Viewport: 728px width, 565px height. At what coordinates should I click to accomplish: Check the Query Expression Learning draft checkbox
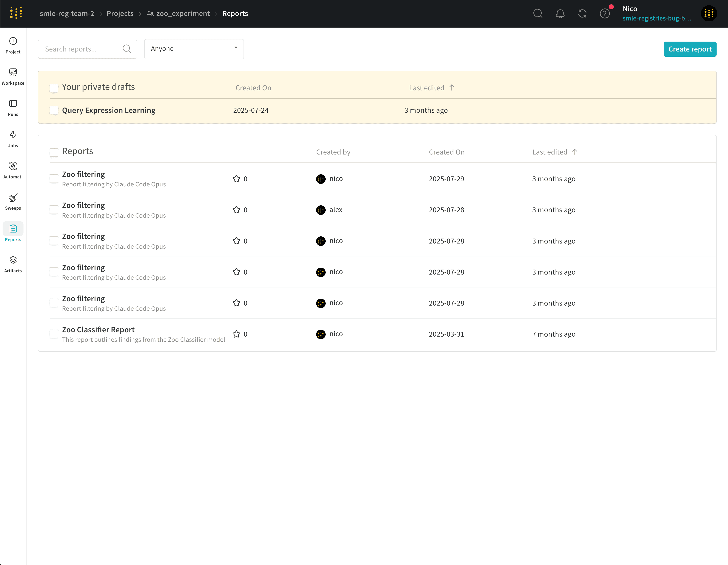pyautogui.click(x=54, y=110)
